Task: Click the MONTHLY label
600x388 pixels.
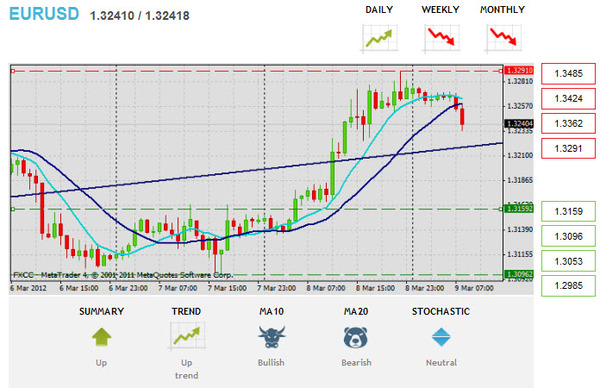Action: (502, 10)
